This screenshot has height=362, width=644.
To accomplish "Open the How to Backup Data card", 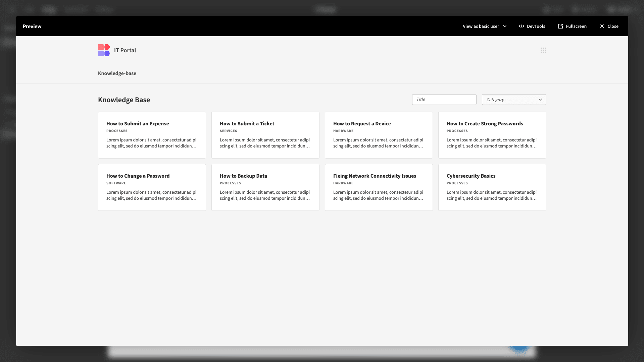I will click(265, 187).
